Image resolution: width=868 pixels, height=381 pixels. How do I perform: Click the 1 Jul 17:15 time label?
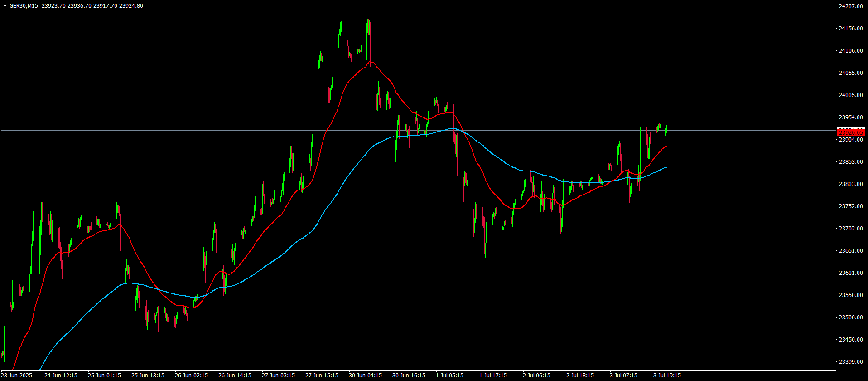(x=493, y=376)
